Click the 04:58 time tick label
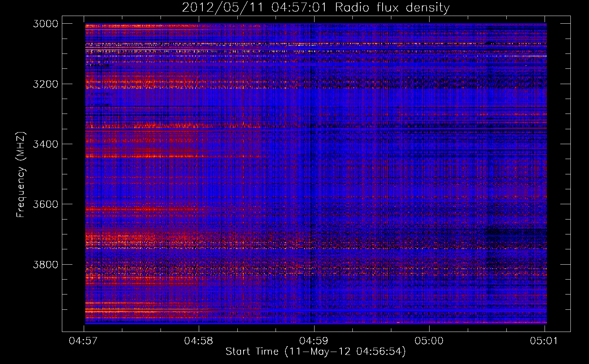Viewport: 589px width, 364px height. (199, 341)
